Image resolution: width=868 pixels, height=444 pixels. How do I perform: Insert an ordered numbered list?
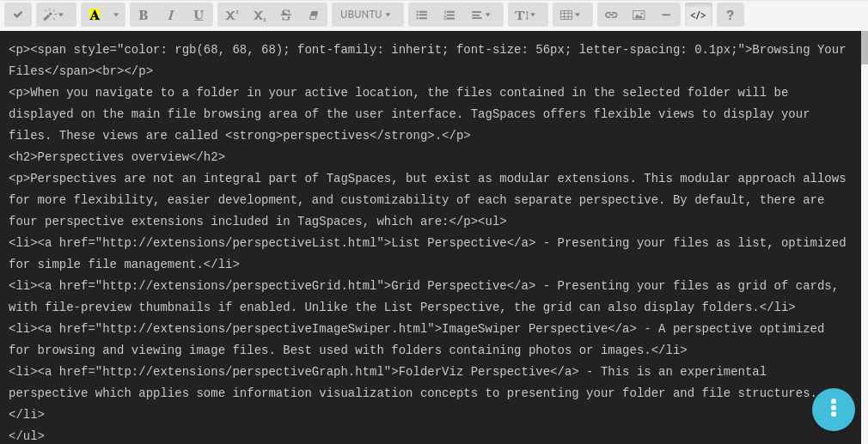(449, 15)
